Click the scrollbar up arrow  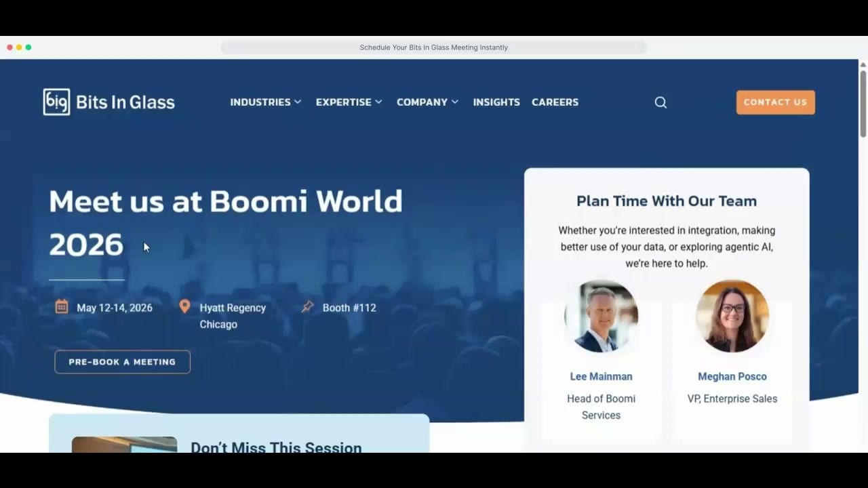tap(863, 64)
